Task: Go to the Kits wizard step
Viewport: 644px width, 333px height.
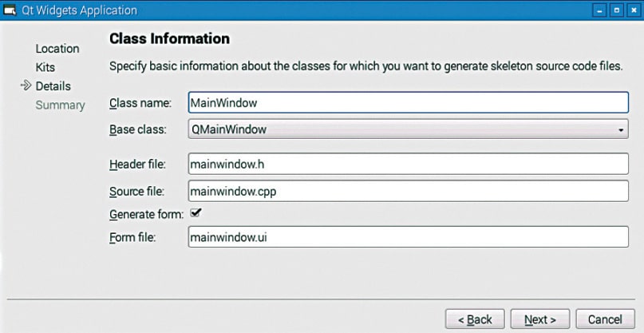Action: [45, 68]
